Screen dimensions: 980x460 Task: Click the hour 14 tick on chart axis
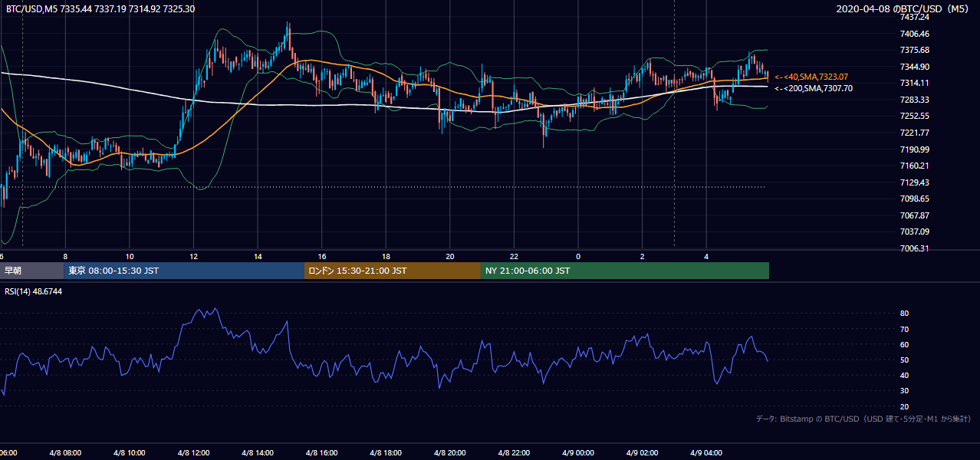coord(258,256)
